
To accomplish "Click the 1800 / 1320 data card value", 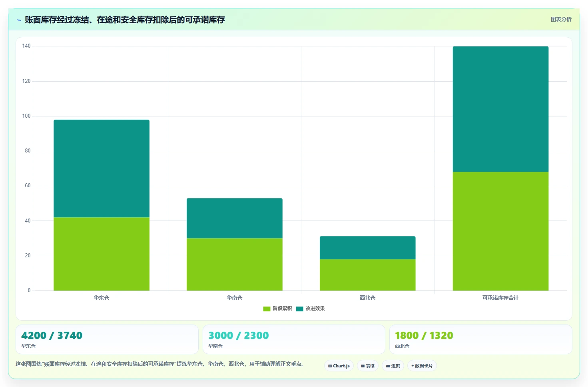I will click(424, 335).
